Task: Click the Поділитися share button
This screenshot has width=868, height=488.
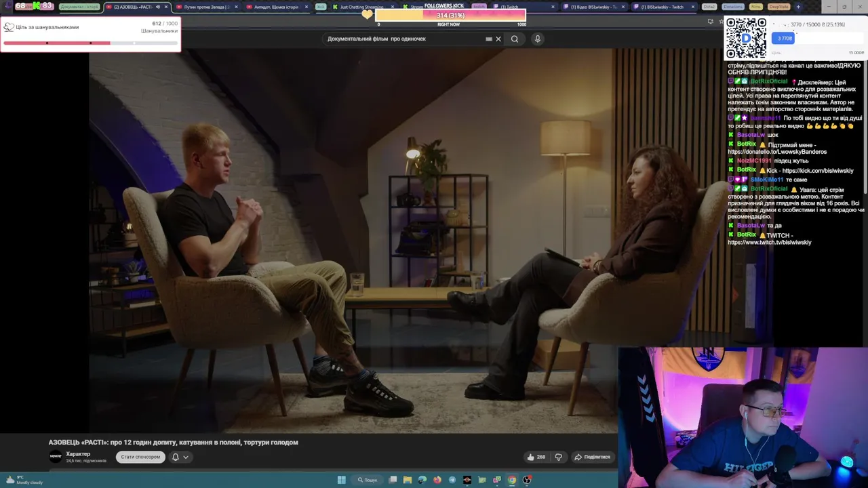Action: [x=592, y=457]
